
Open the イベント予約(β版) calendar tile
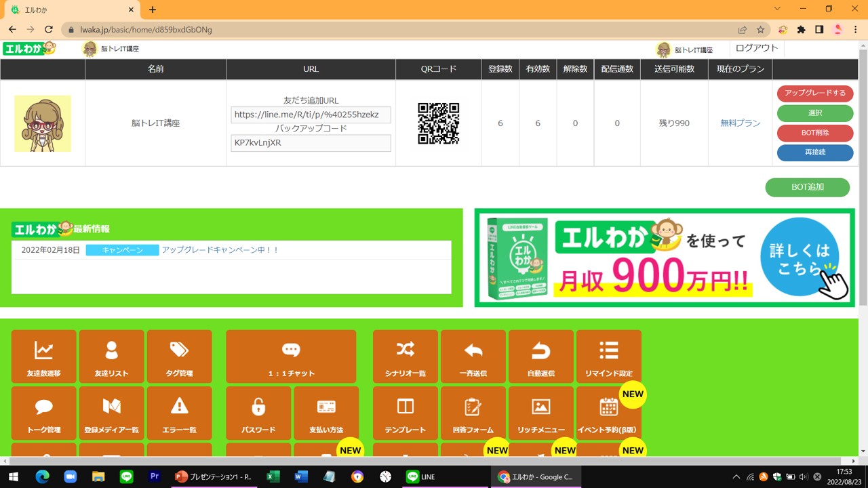tap(609, 413)
